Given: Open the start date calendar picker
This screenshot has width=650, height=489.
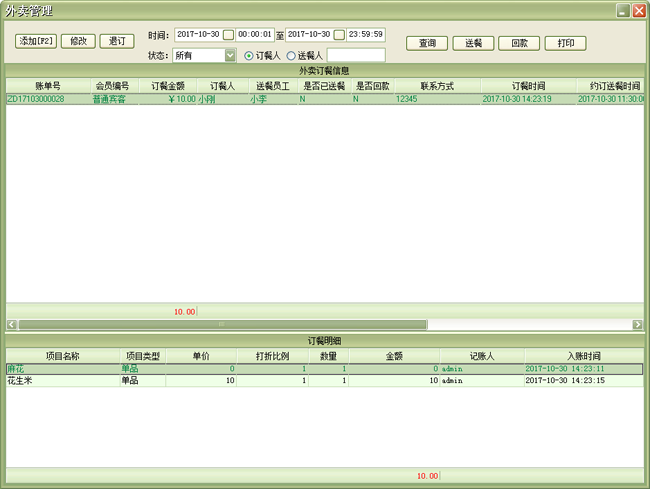Looking at the screenshot, I should [x=228, y=35].
